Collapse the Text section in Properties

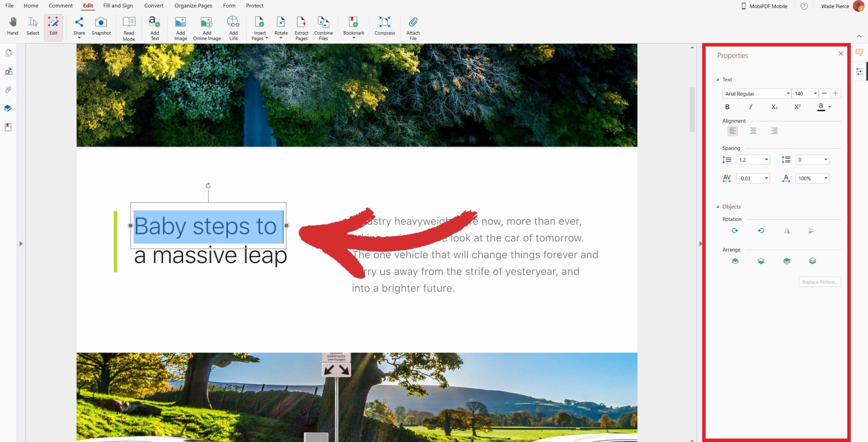pyautogui.click(x=718, y=79)
